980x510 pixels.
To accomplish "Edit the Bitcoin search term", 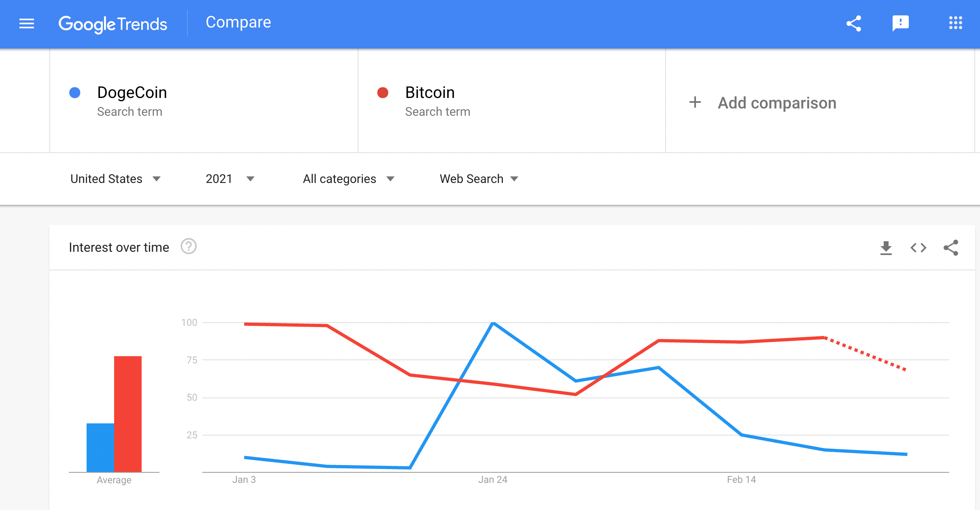I will click(430, 93).
